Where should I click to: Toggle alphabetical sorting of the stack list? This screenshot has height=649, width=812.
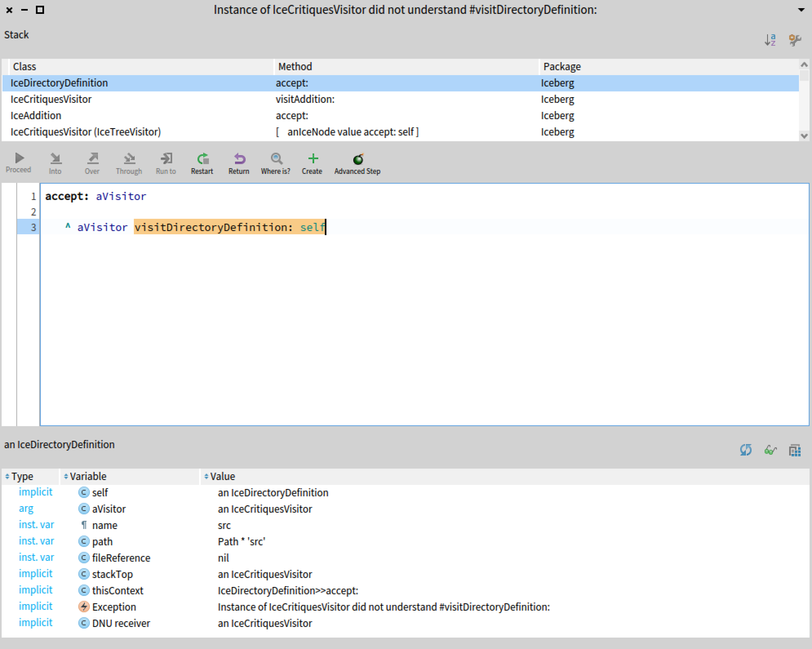[771, 40]
